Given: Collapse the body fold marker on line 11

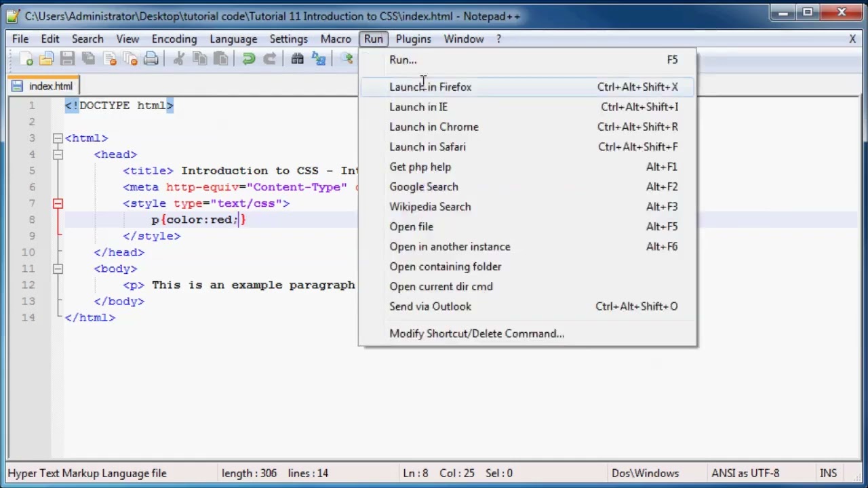Looking at the screenshot, I should coord(58,268).
